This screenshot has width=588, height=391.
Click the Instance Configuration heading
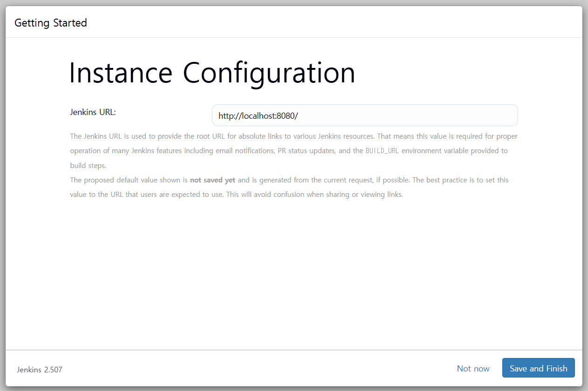212,73
